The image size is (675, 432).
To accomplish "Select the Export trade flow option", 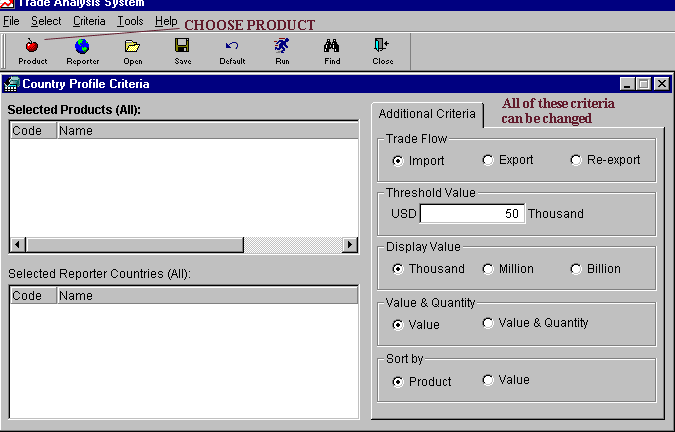I will 488,160.
